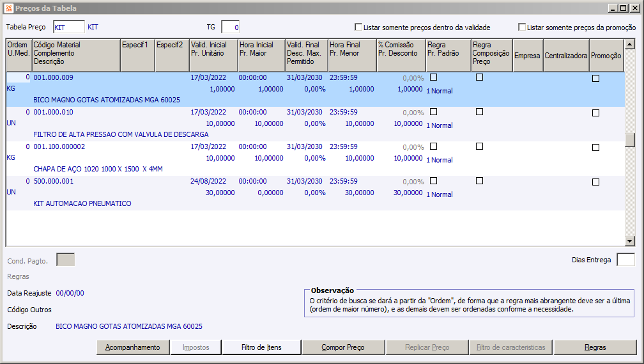Select the Código Material column header
Image resolution: width=644 pixels, height=364 pixels.
(75, 54)
